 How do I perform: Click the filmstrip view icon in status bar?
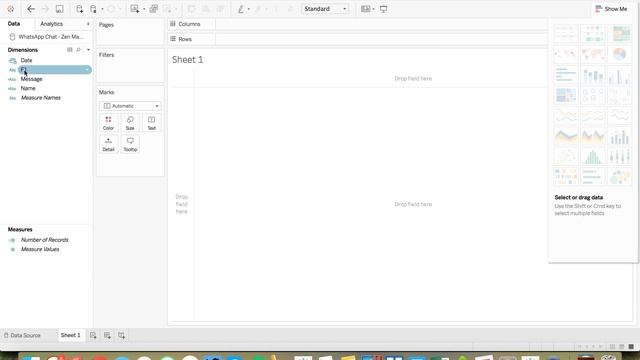[622, 347]
